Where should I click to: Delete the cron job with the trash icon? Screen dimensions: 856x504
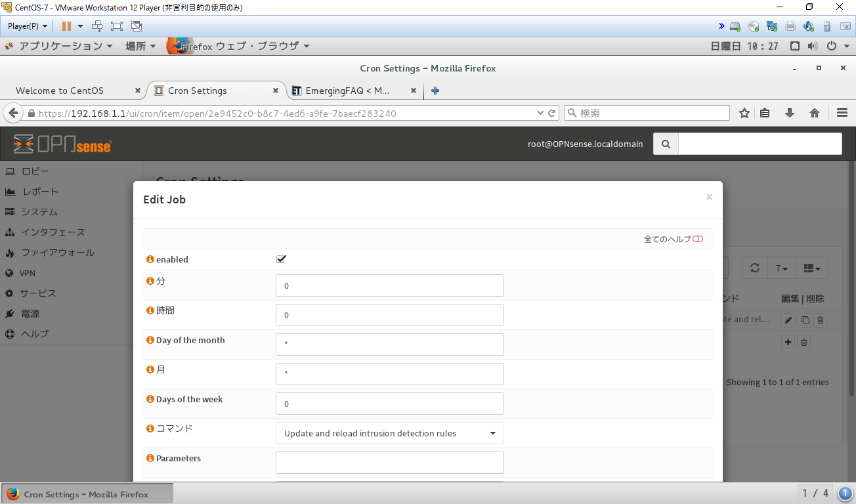(820, 320)
